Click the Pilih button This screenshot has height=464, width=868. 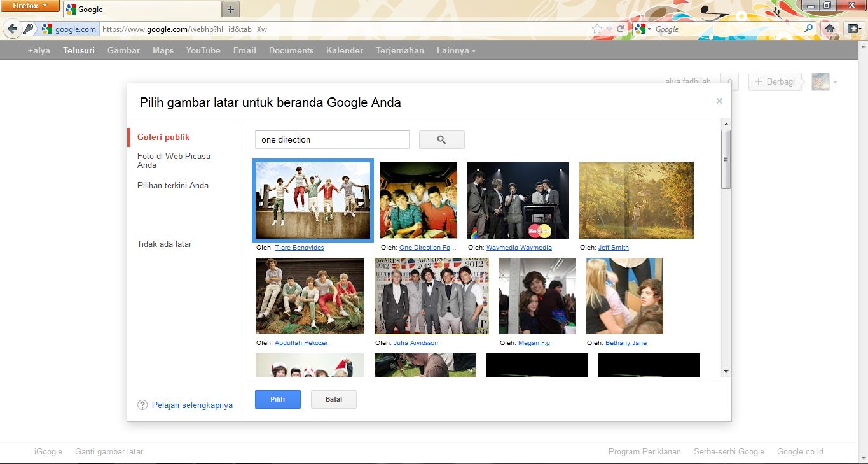(277, 399)
